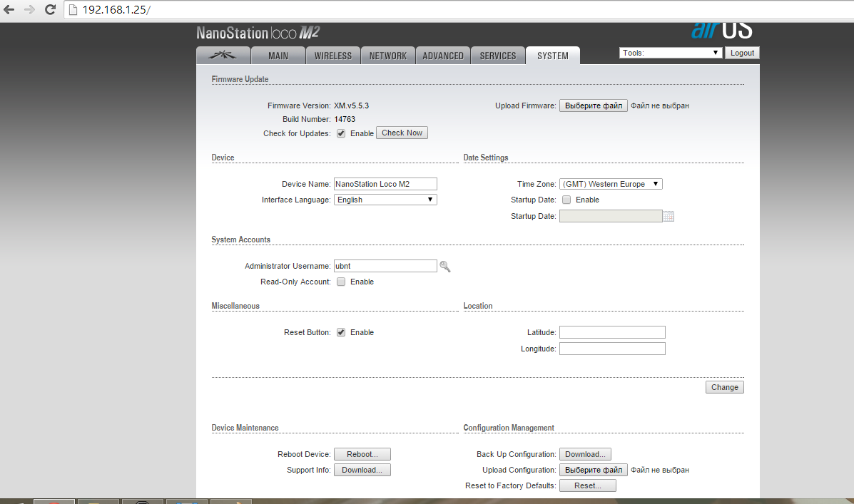Image resolution: width=854 pixels, height=504 pixels.
Task: Edit the Device Name field
Action: click(x=385, y=184)
